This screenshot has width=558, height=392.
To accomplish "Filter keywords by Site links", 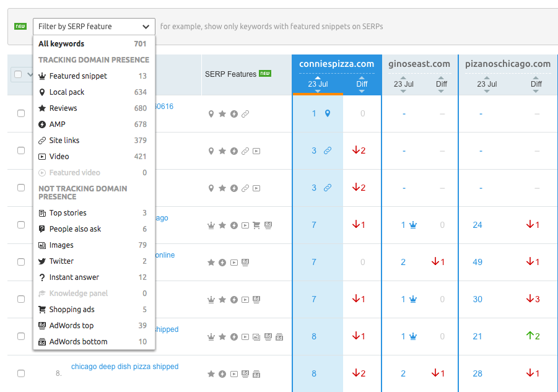I will (94, 140).
